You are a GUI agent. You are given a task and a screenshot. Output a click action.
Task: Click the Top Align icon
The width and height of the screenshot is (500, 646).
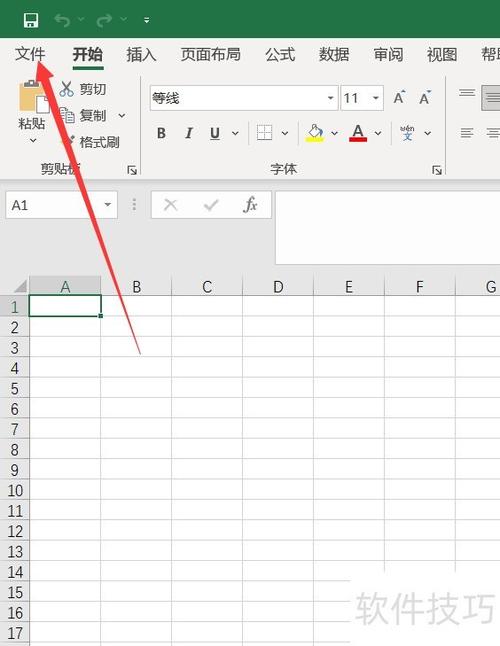pos(467,93)
